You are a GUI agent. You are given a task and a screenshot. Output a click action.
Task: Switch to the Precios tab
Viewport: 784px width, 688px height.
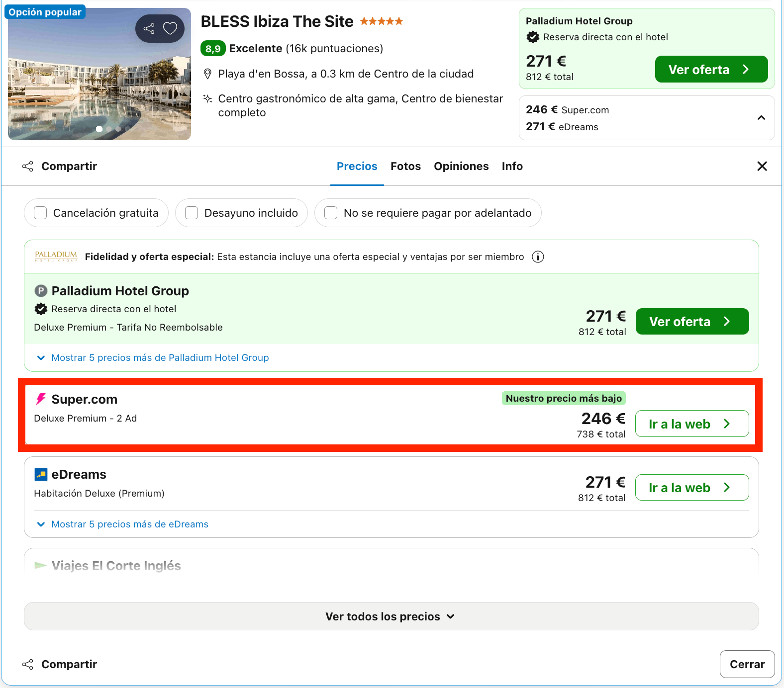coord(357,166)
